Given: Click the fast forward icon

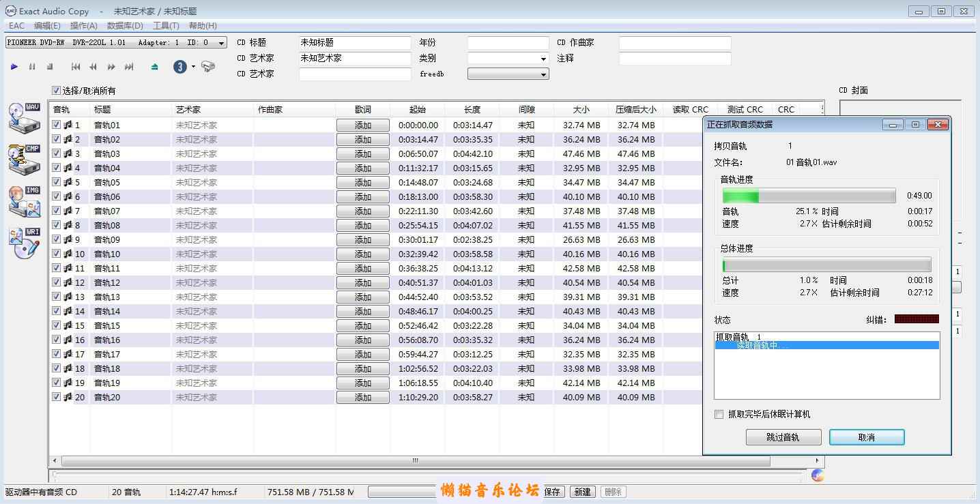Looking at the screenshot, I should (x=111, y=67).
